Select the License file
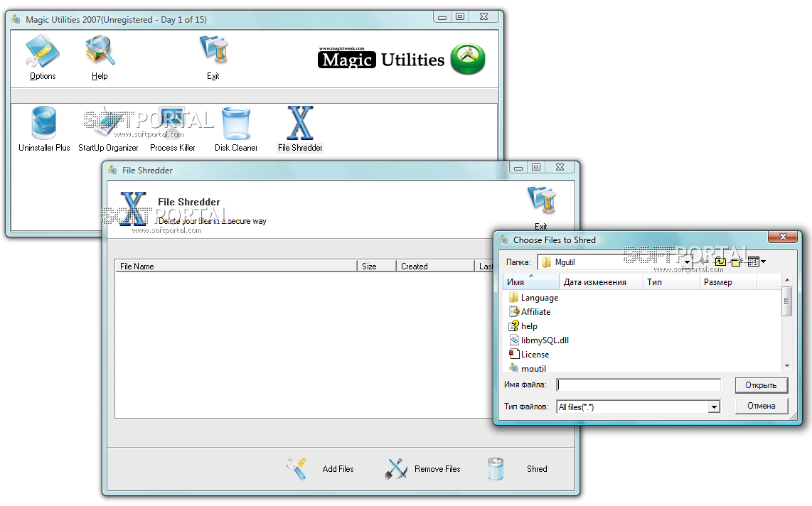 tap(529, 355)
